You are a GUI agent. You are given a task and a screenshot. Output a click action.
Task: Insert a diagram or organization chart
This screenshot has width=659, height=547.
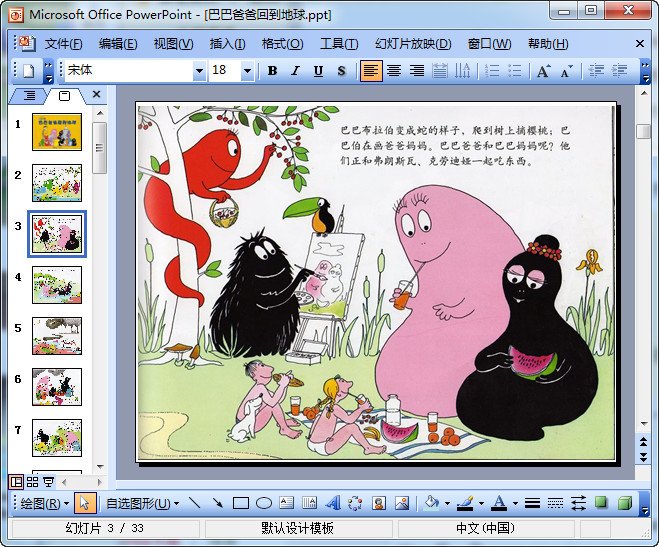pyautogui.click(x=356, y=502)
